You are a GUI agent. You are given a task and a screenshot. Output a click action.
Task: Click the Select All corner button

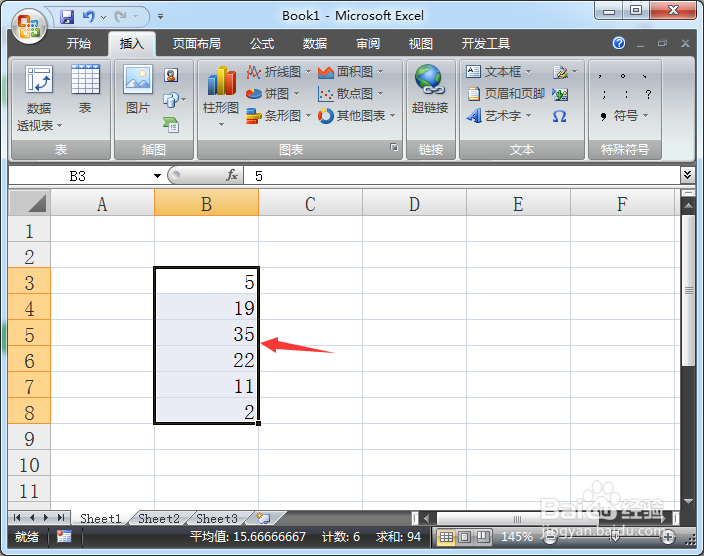tap(30, 203)
